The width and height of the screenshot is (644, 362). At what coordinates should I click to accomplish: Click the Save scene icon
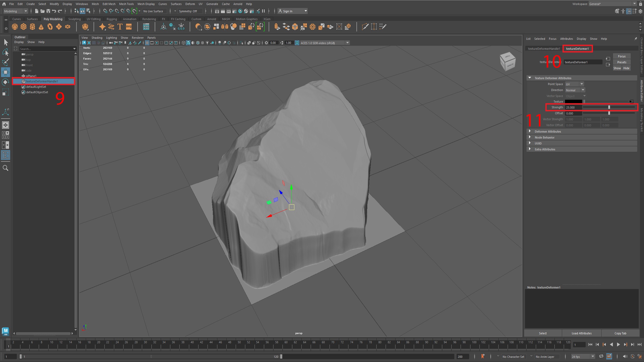(48, 11)
